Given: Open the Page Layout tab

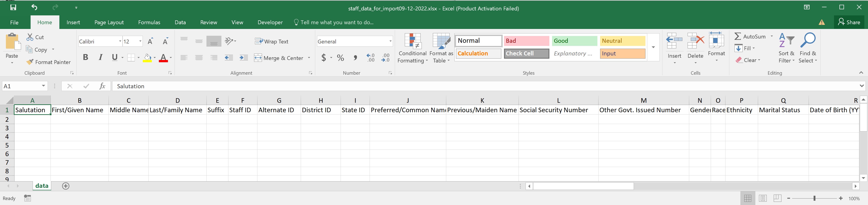Looking at the screenshot, I should (109, 23).
